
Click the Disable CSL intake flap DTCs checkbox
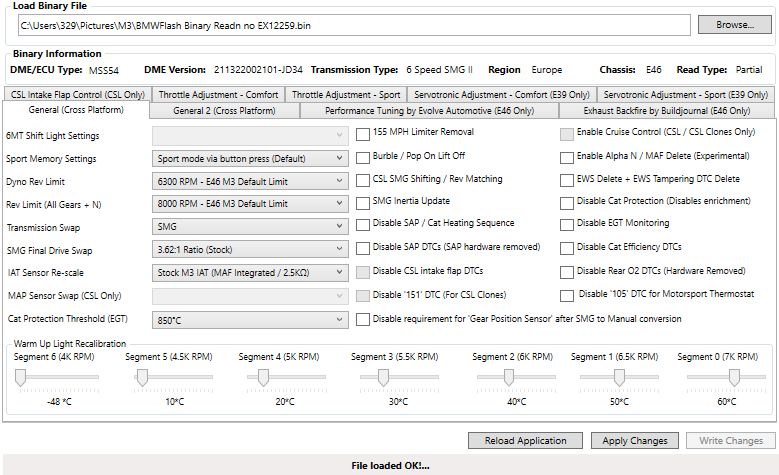pos(363,272)
